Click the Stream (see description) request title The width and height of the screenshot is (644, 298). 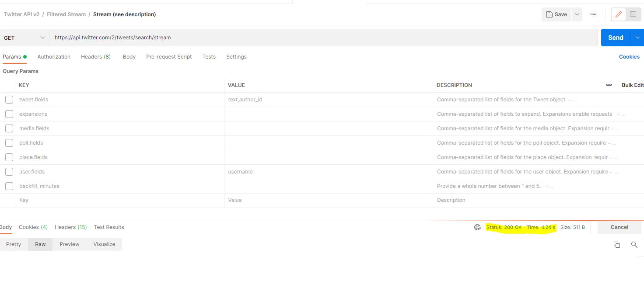click(124, 14)
